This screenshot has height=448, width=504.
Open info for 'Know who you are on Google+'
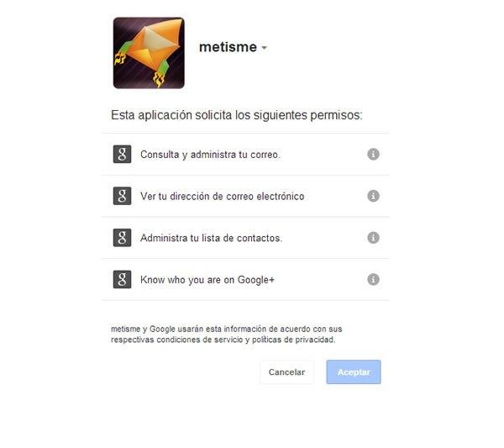(373, 280)
